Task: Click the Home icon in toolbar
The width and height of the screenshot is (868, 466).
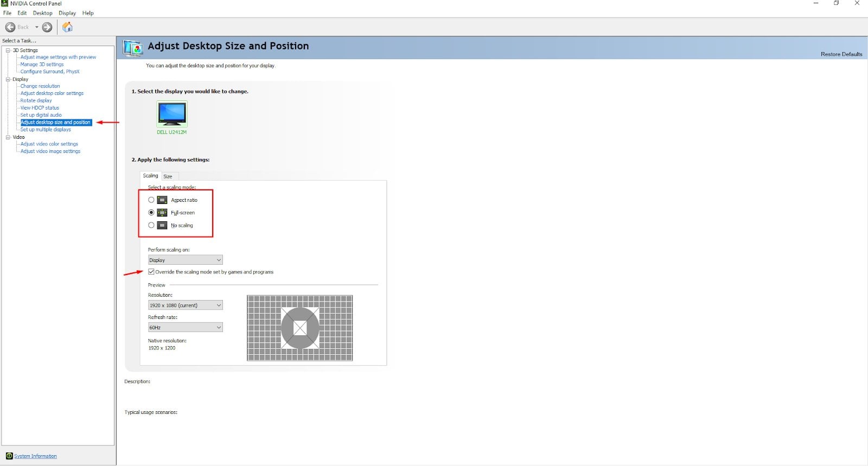Action: (x=67, y=27)
